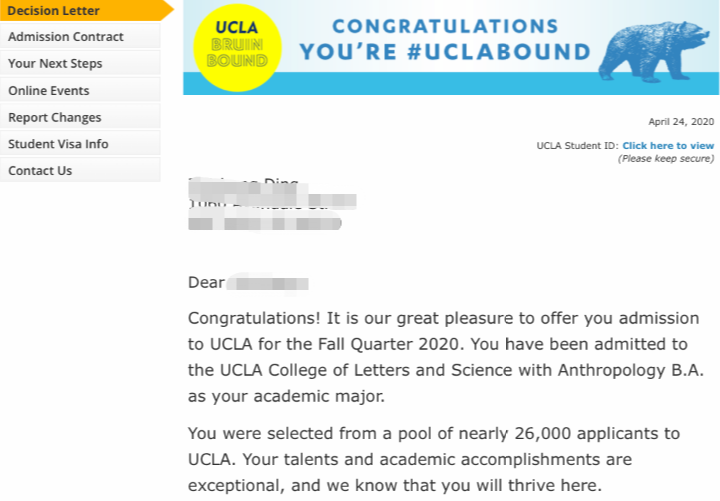The image size is (720, 501).
Task: Click the yellow UCLA Bruin Bound circle logo
Action: 237,48
